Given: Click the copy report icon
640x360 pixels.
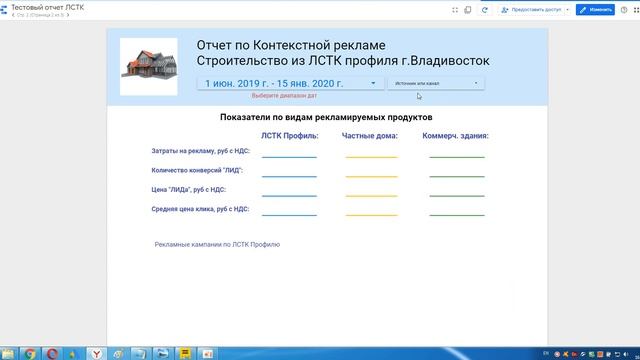Looking at the screenshot, I should pyautogui.click(x=468, y=10).
